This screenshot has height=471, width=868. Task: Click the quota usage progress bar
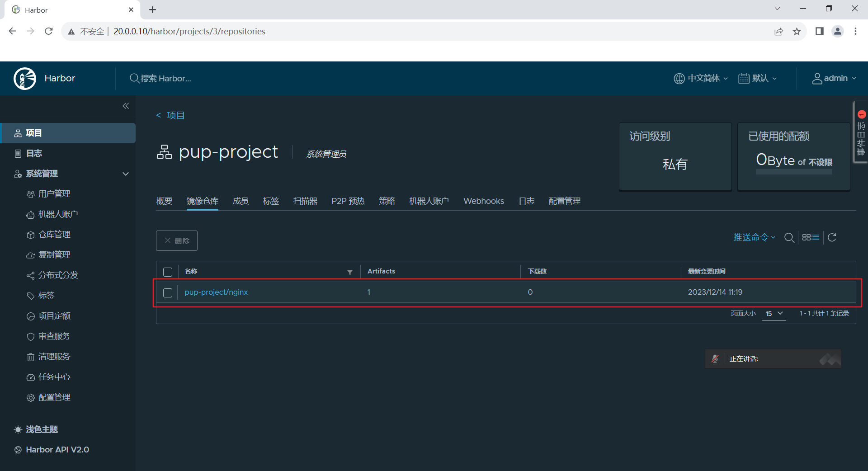[794, 172]
